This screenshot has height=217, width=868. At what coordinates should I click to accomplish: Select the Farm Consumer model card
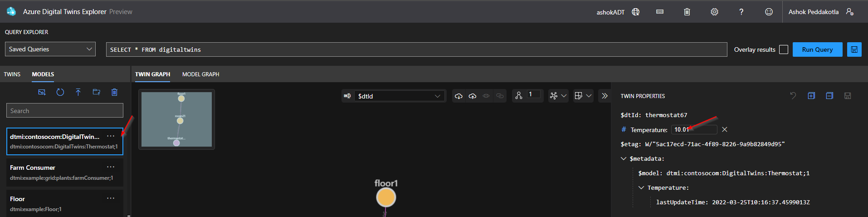(x=65, y=173)
